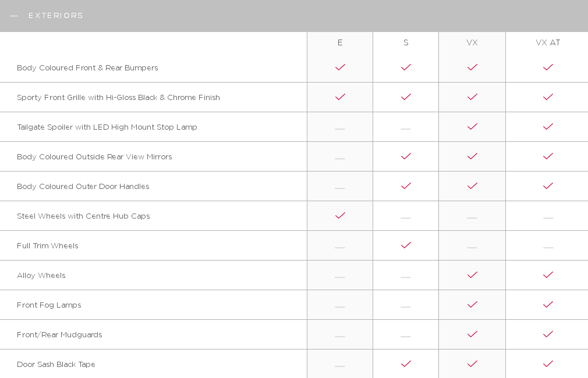The width and height of the screenshot is (588, 378).
Task: Click the VX variant column header
Action: [x=472, y=42]
